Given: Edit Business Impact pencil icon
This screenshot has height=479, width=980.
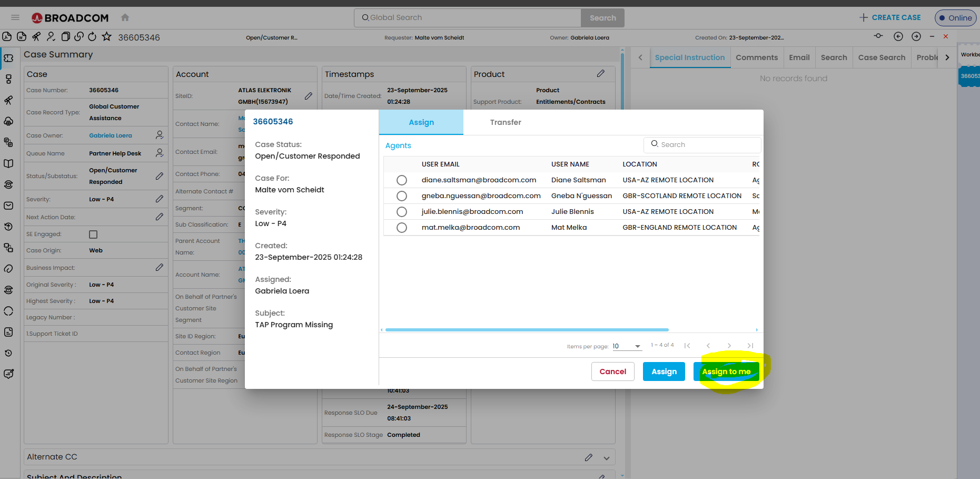Looking at the screenshot, I should 160,267.
